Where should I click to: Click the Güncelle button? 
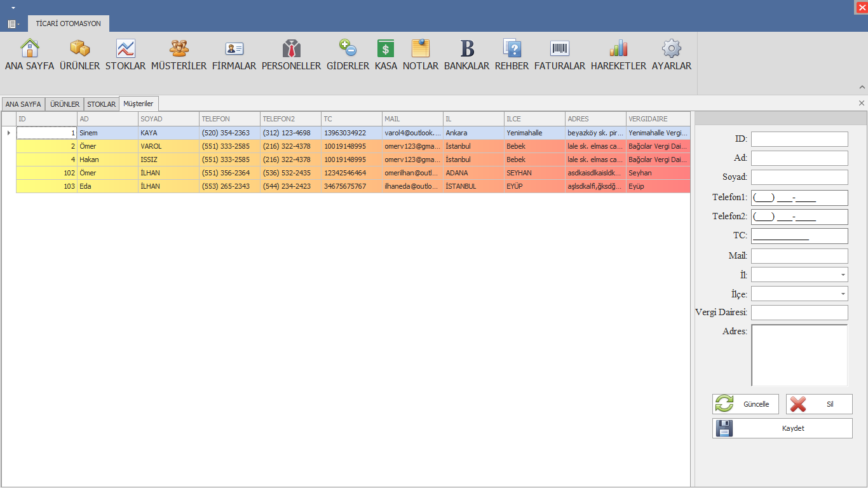coord(745,404)
